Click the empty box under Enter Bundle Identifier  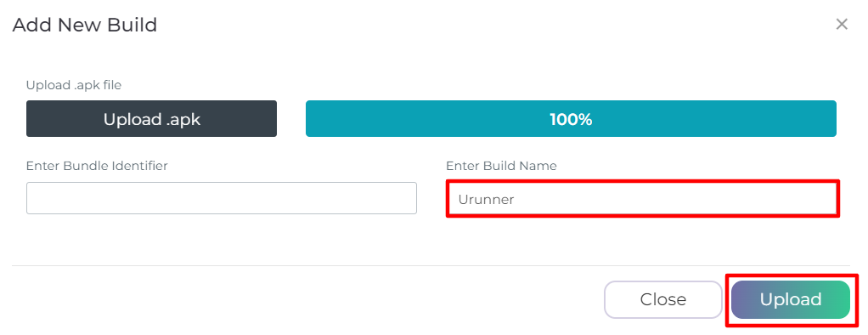click(x=222, y=198)
